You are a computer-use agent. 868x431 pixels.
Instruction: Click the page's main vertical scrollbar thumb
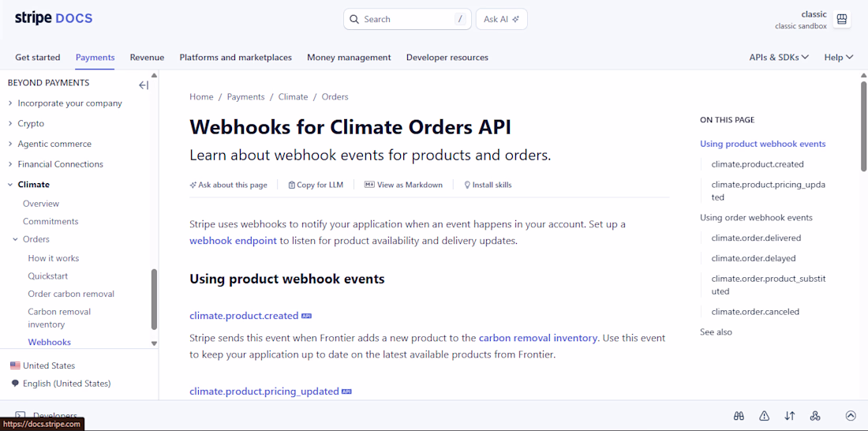(863, 126)
